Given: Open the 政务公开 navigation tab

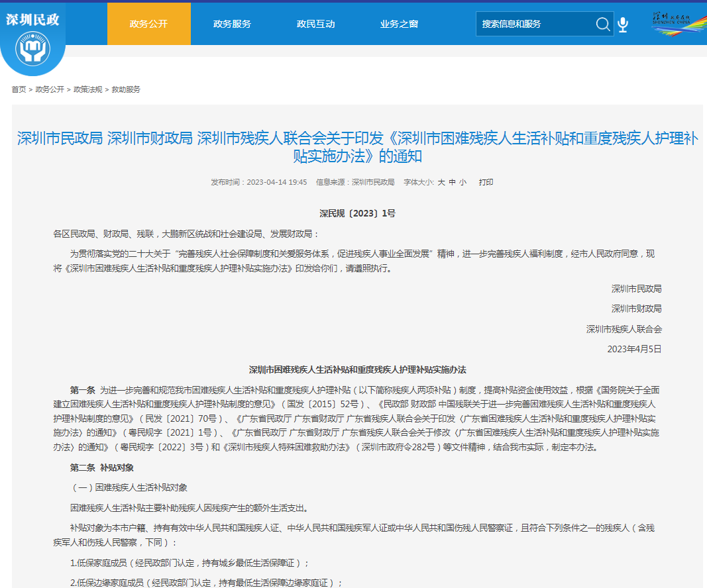Looking at the screenshot, I should (x=148, y=24).
